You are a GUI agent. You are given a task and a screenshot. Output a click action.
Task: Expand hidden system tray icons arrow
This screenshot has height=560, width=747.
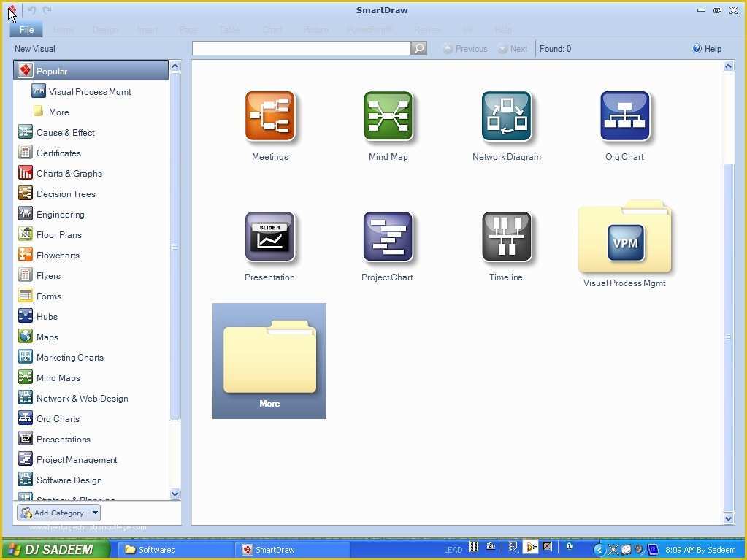pos(599,550)
